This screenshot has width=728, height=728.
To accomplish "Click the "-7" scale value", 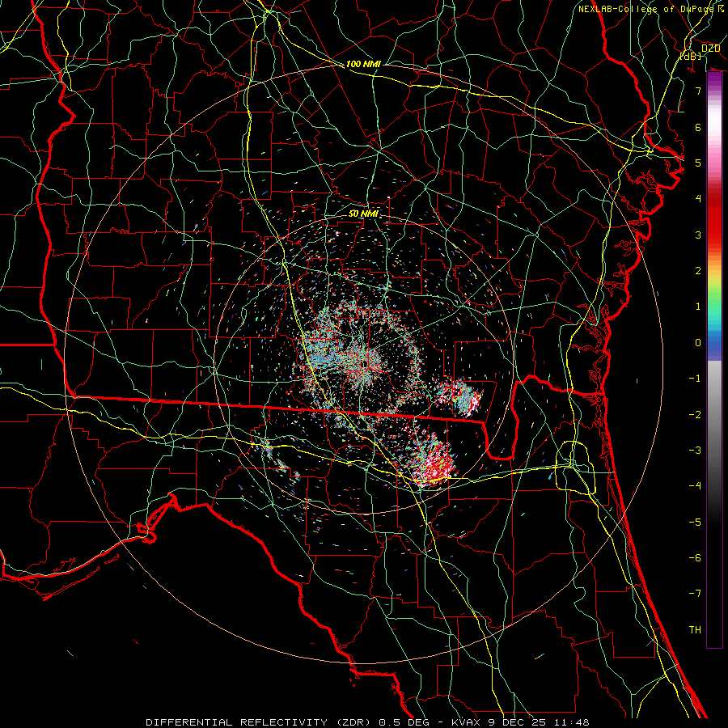I will (x=695, y=594).
